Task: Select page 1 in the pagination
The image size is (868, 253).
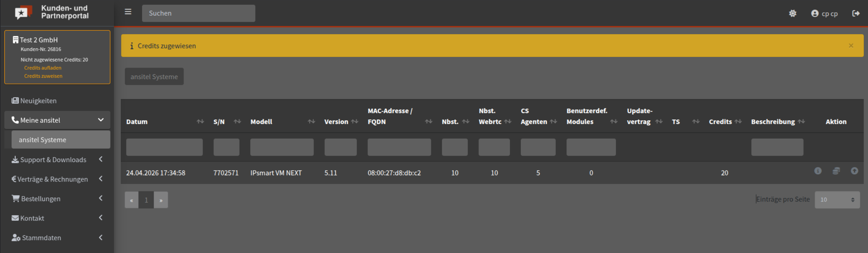Action: point(146,200)
